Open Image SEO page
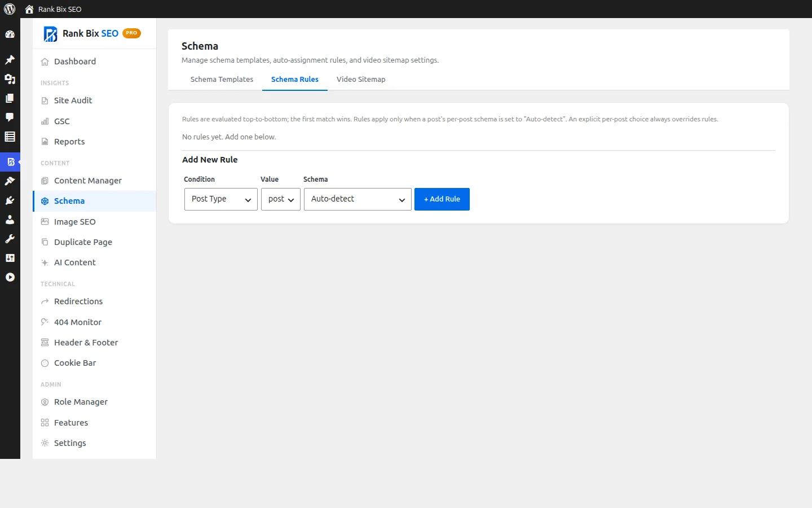This screenshot has width=812, height=508. click(x=95, y=222)
